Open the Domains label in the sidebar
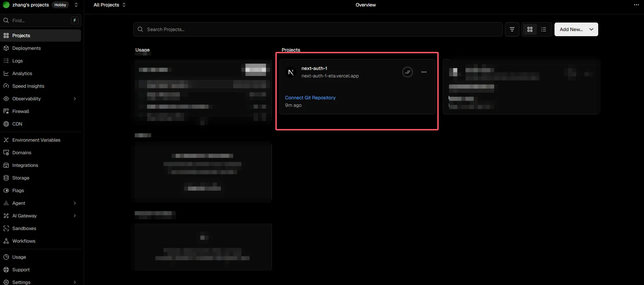The height and width of the screenshot is (285, 644). click(x=22, y=153)
